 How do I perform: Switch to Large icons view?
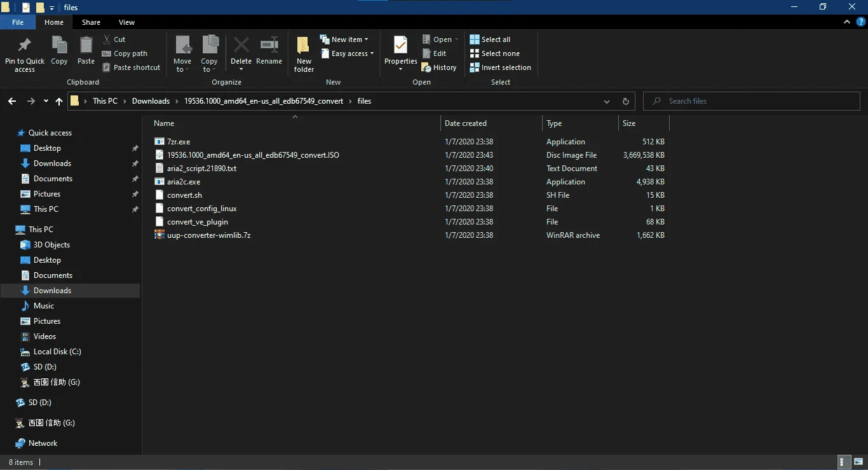pyautogui.click(x=858, y=462)
